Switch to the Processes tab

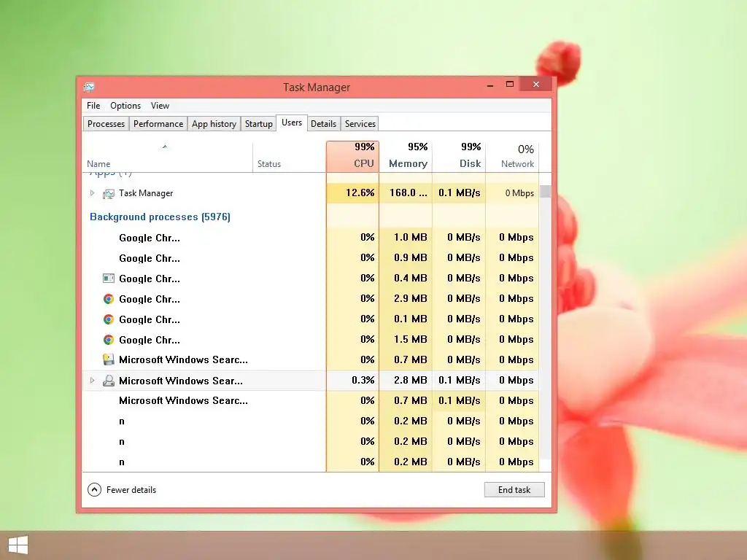click(106, 124)
